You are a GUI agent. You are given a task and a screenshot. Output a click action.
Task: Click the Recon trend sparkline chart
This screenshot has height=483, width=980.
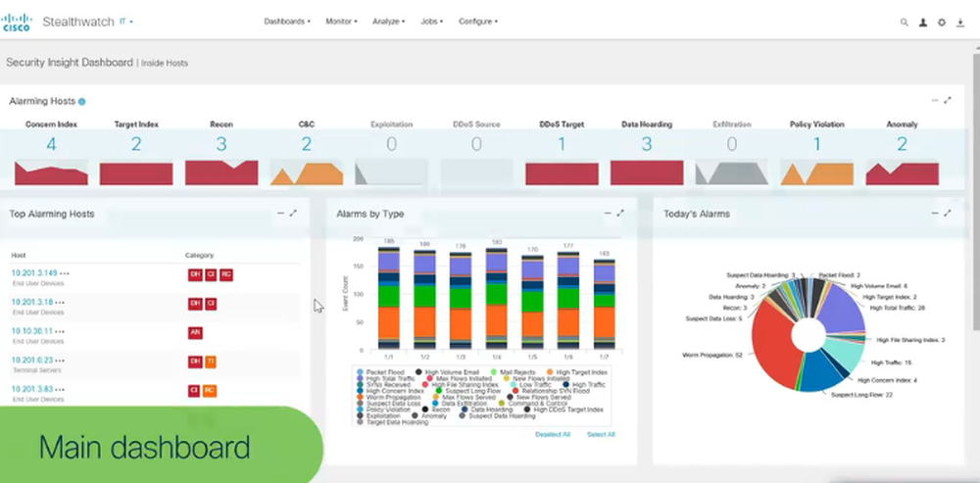coord(221,172)
